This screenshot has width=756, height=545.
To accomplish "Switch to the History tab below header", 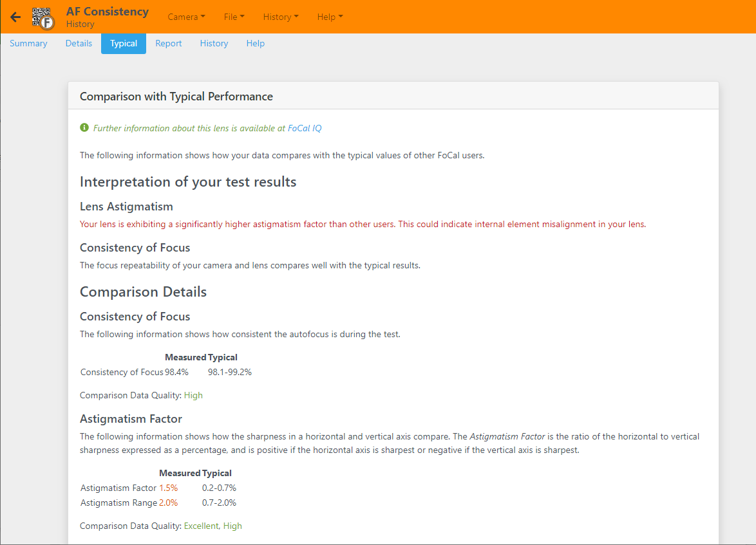I will point(214,43).
